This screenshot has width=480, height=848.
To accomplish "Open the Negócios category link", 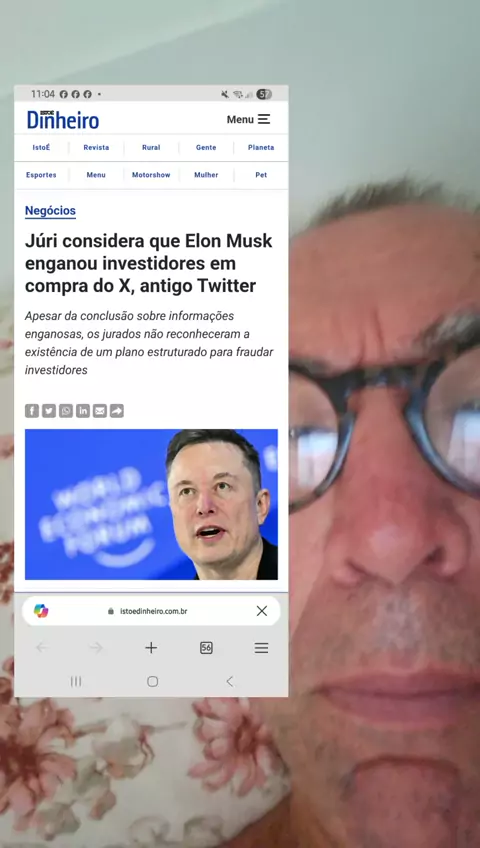I will click(x=50, y=211).
